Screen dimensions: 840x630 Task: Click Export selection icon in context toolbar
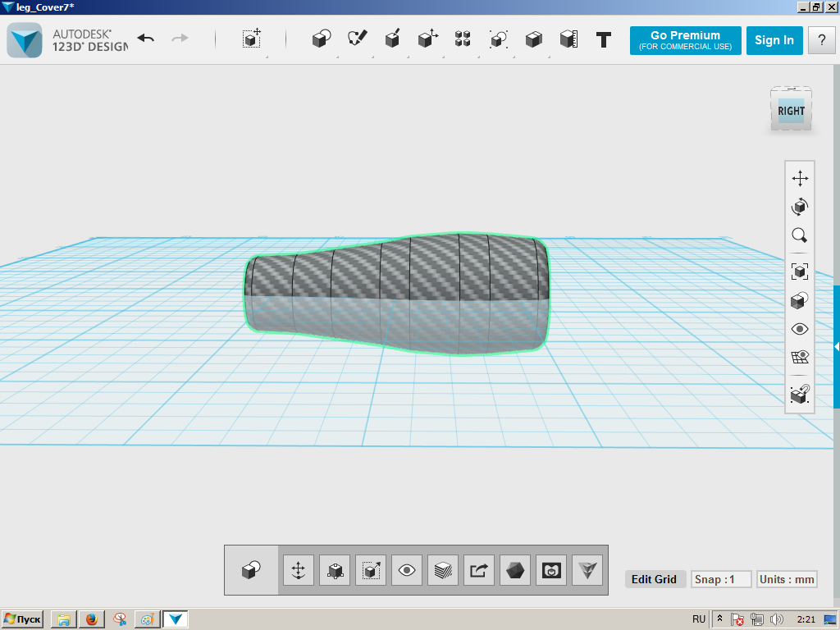pos(479,570)
